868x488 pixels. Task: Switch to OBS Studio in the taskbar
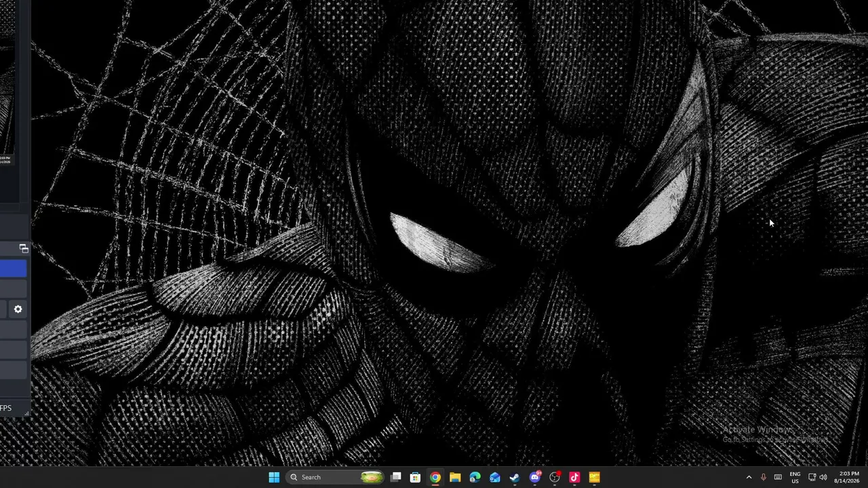coord(555,477)
